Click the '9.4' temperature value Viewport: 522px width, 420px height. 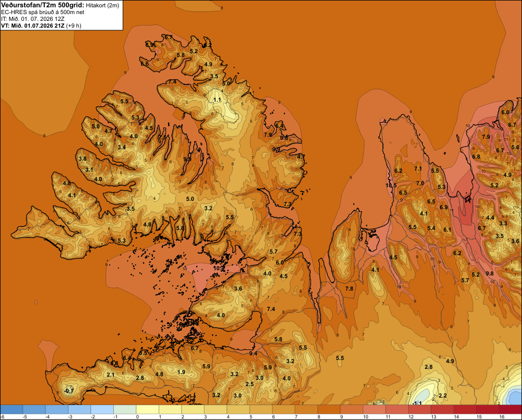[x=253, y=353]
